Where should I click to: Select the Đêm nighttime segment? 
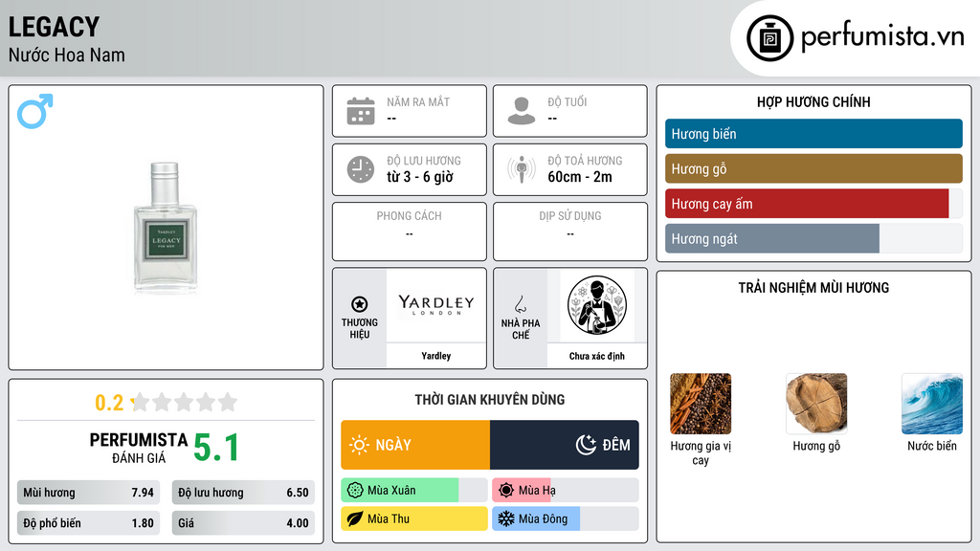(x=565, y=445)
